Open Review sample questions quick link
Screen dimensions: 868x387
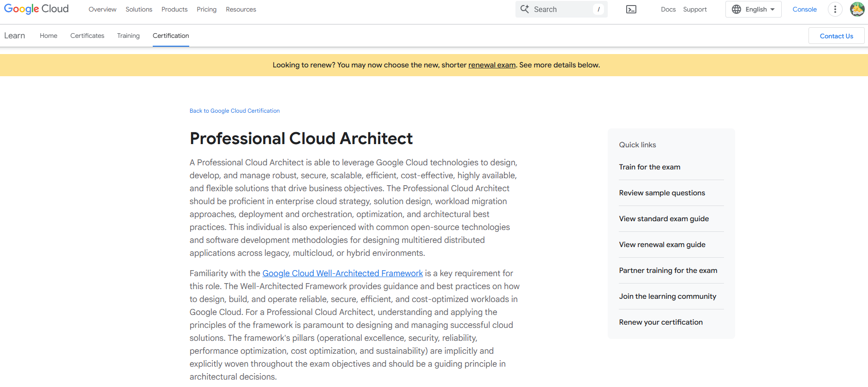click(662, 193)
